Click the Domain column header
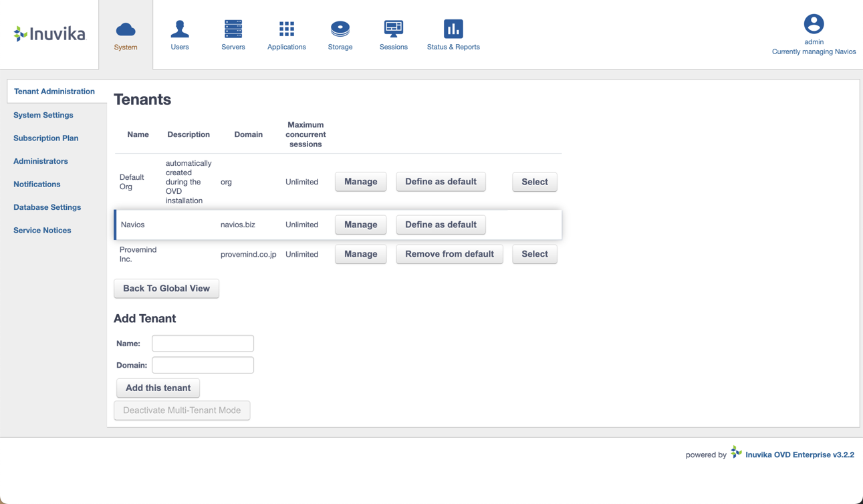 point(249,134)
